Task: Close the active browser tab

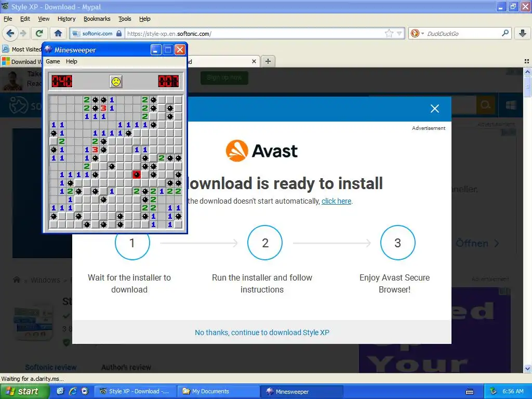Action: click(x=254, y=61)
